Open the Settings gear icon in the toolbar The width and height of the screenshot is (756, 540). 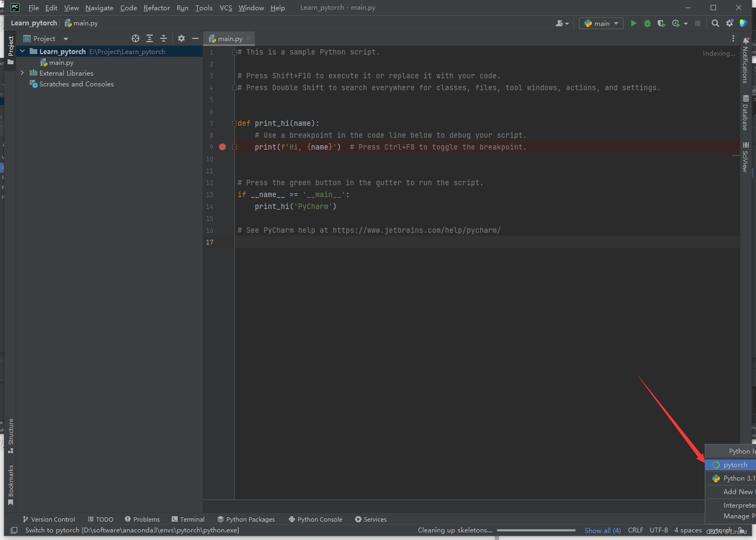pos(729,23)
